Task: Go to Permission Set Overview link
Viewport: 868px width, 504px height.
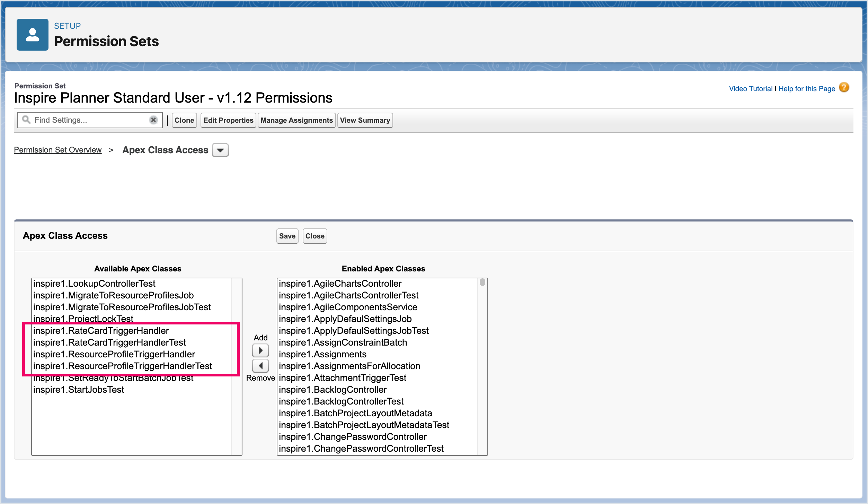Action: [57, 150]
